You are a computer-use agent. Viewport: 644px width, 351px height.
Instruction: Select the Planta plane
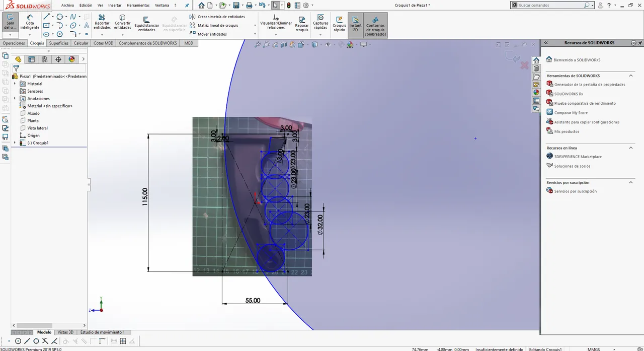click(29, 121)
